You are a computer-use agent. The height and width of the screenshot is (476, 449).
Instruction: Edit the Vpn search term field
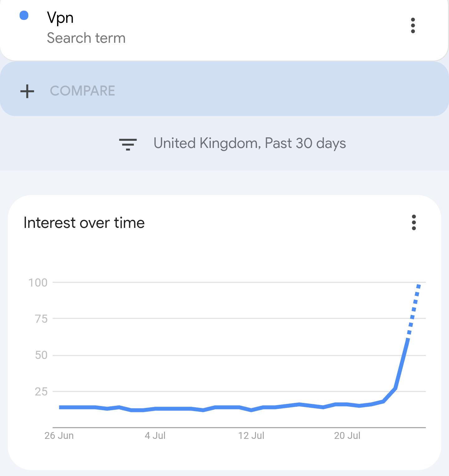pos(60,17)
